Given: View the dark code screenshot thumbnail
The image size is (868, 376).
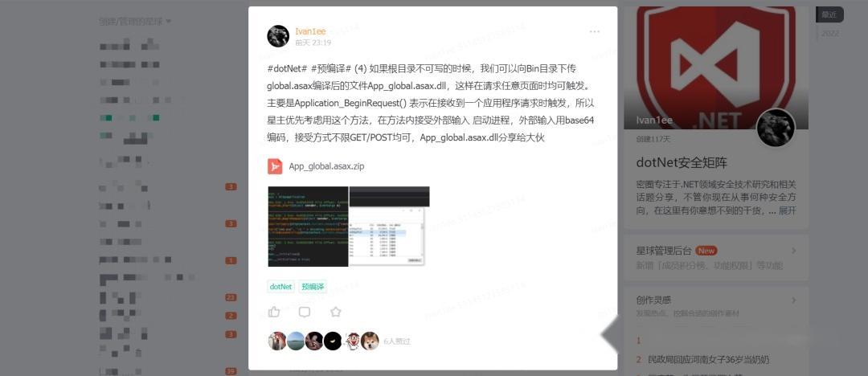Looking at the screenshot, I should [x=309, y=227].
